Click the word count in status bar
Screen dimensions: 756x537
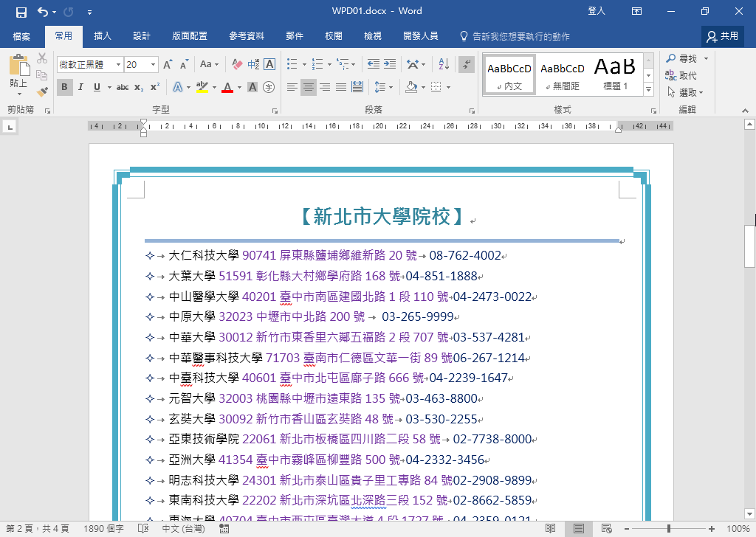point(103,529)
